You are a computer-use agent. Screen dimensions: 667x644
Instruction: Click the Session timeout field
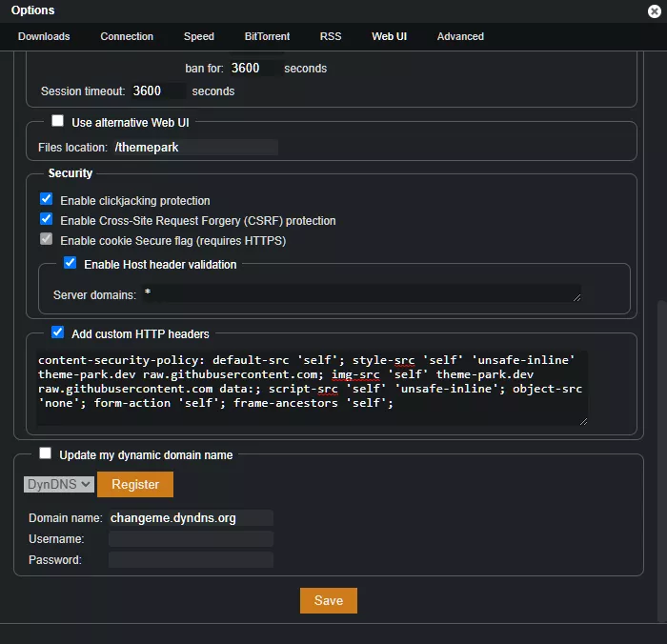(x=158, y=91)
